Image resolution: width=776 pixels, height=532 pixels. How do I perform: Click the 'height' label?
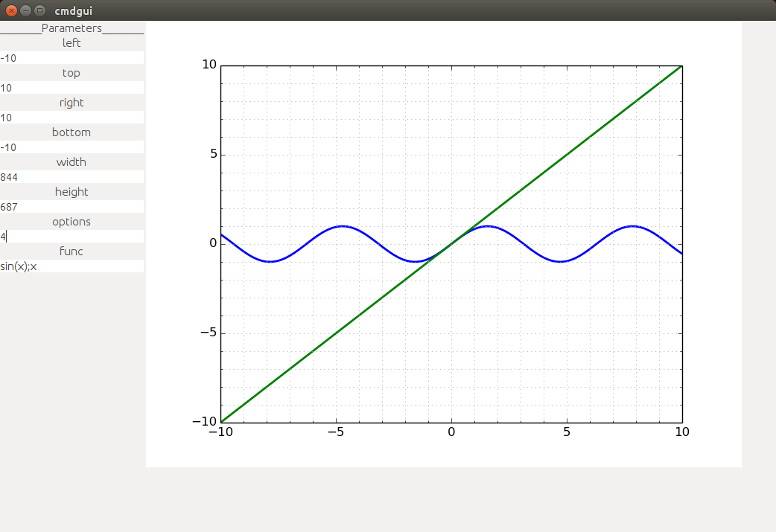point(71,191)
